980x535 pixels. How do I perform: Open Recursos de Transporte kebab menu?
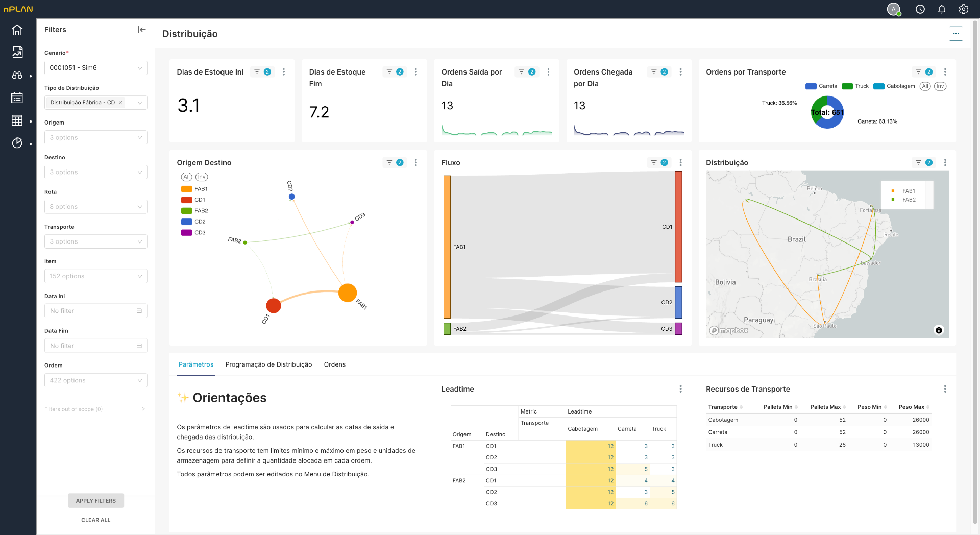click(945, 389)
